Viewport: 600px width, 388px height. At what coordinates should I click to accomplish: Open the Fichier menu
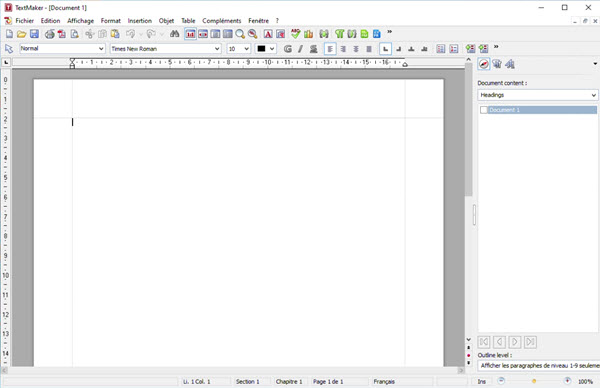[24, 21]
